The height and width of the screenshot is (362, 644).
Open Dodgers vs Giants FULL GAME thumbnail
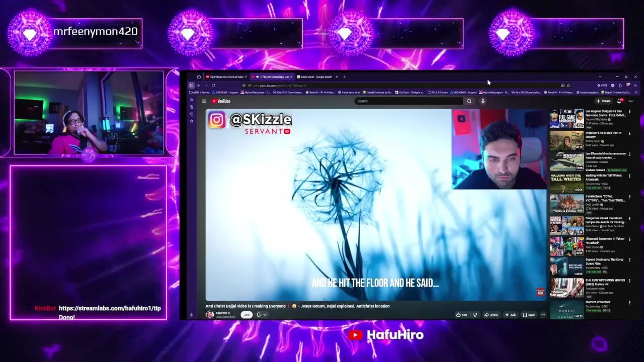pos(567,119)
